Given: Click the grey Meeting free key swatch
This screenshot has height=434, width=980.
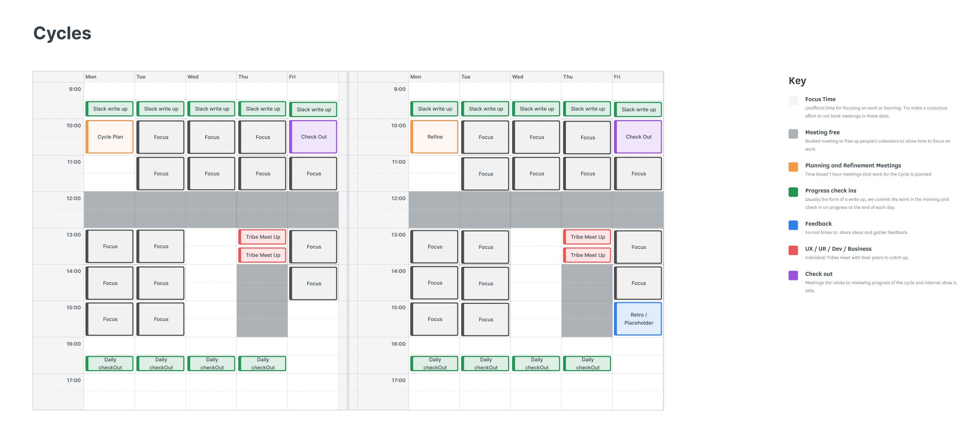Looking at the screenshot, I should point(793,134).
